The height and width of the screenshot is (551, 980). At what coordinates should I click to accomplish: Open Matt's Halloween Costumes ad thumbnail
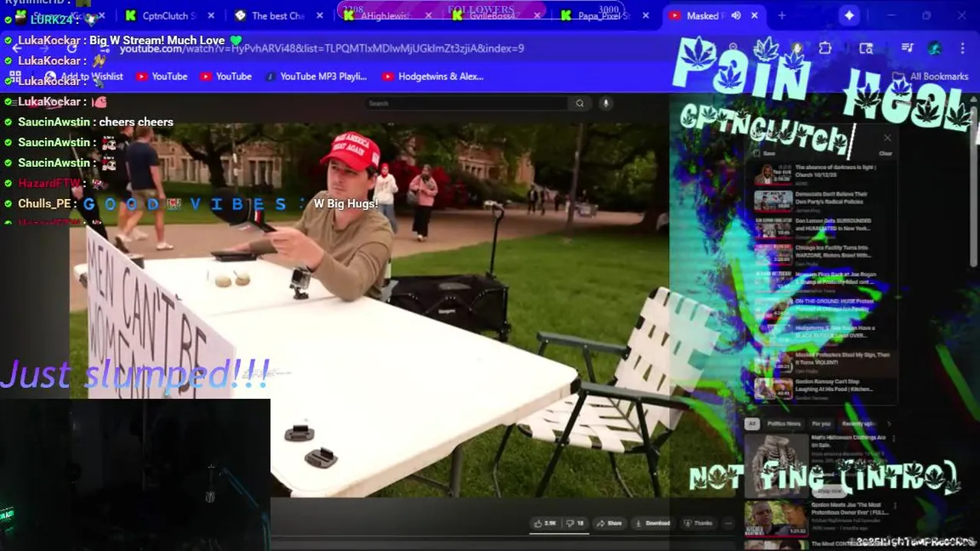coord(777,465)
